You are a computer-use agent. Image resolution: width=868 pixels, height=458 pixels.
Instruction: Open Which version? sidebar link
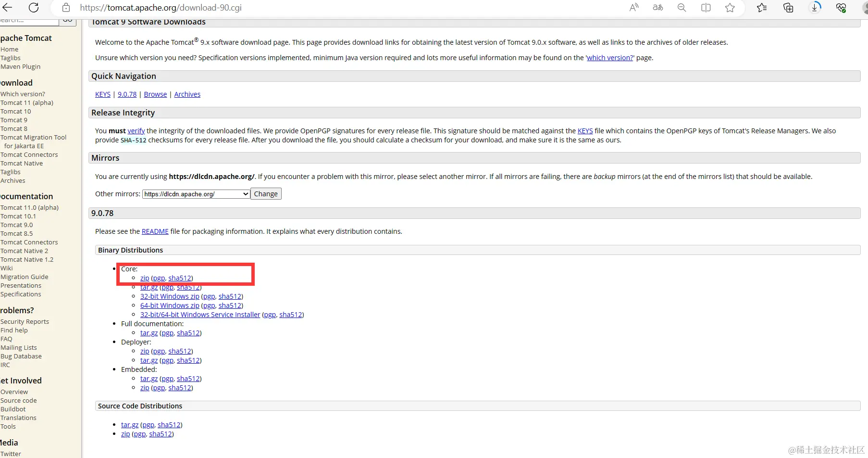coord(23,94)
